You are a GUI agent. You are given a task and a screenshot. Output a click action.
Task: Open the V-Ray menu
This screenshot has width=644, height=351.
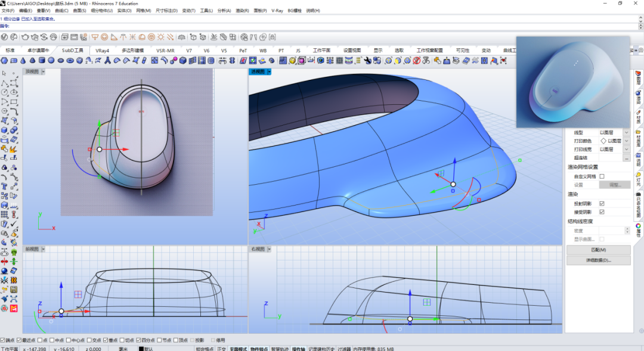(x=277, y=11)
